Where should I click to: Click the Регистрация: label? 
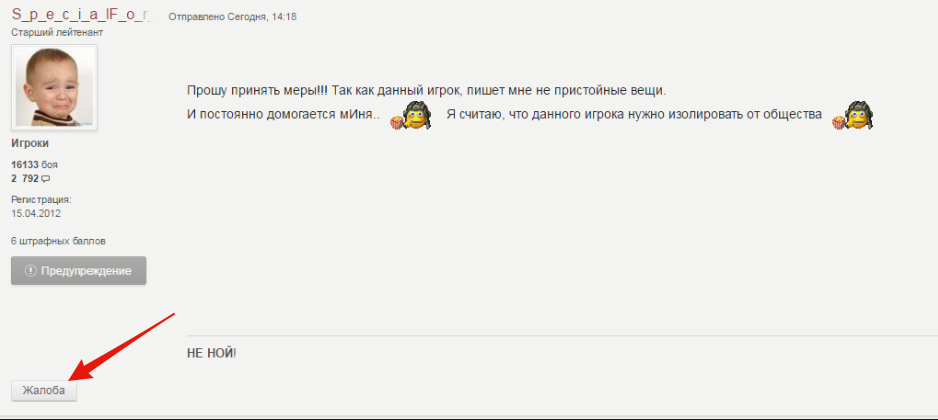pyautogui.click(x=41, y=200)
